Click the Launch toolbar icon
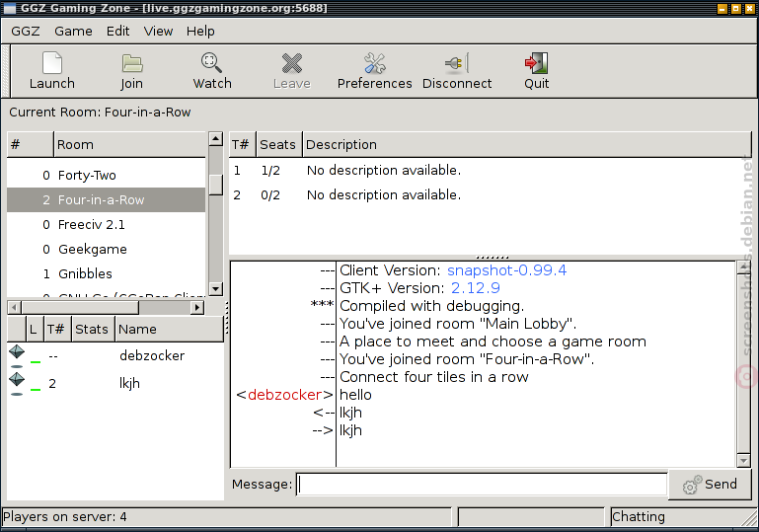 [52, 63]
